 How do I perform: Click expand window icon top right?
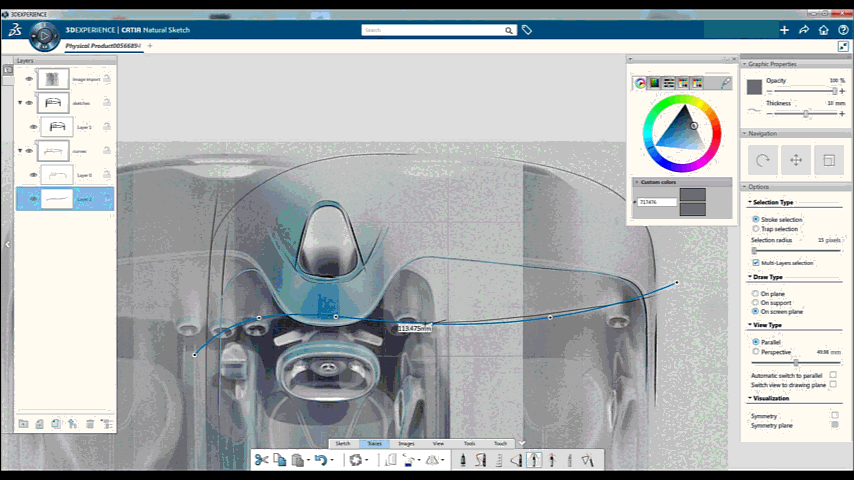(843, 46)
